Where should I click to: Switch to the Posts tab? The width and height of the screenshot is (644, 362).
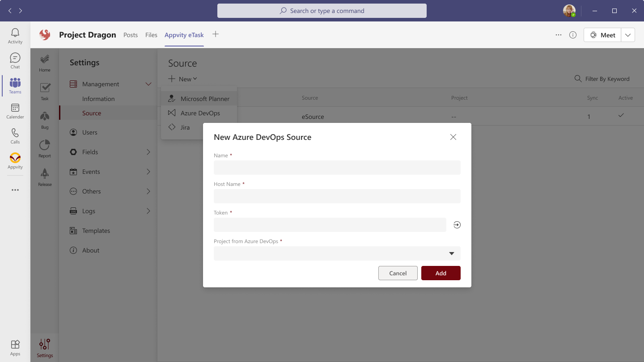point(131,35)
